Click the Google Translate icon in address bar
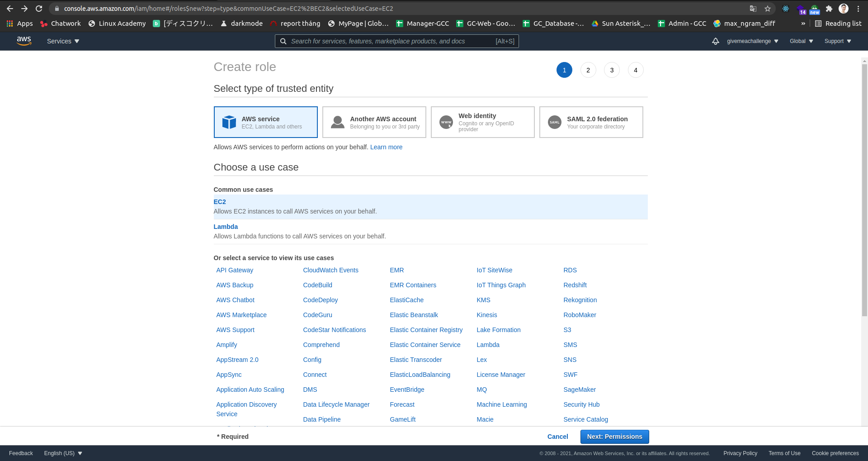Screen dimensions: 868x461 point(753,9)
